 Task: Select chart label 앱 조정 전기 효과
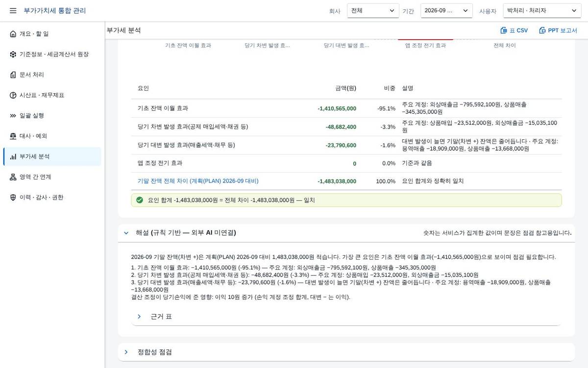(x=425, y=45)
